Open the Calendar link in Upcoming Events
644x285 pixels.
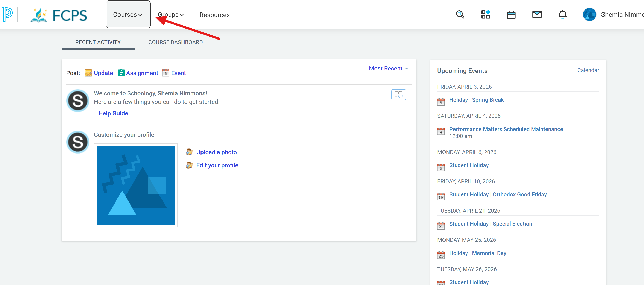point(588,70)
